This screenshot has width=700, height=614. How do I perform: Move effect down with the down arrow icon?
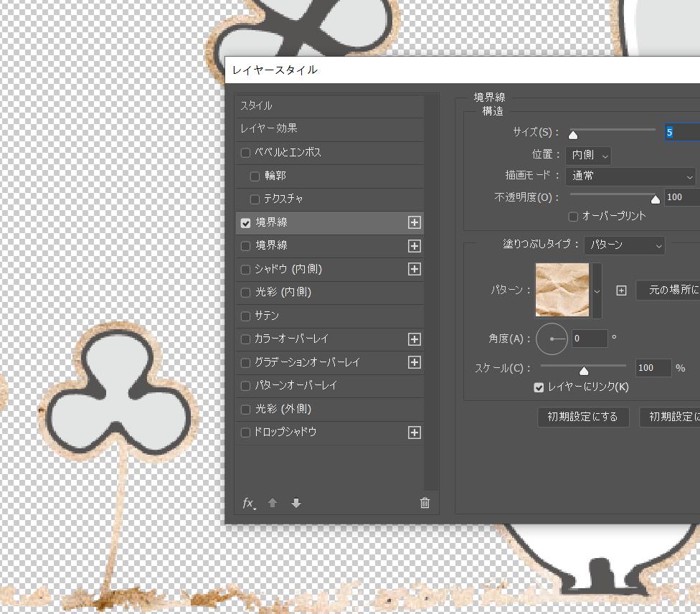pyautogui.click(x=296, y=503)
